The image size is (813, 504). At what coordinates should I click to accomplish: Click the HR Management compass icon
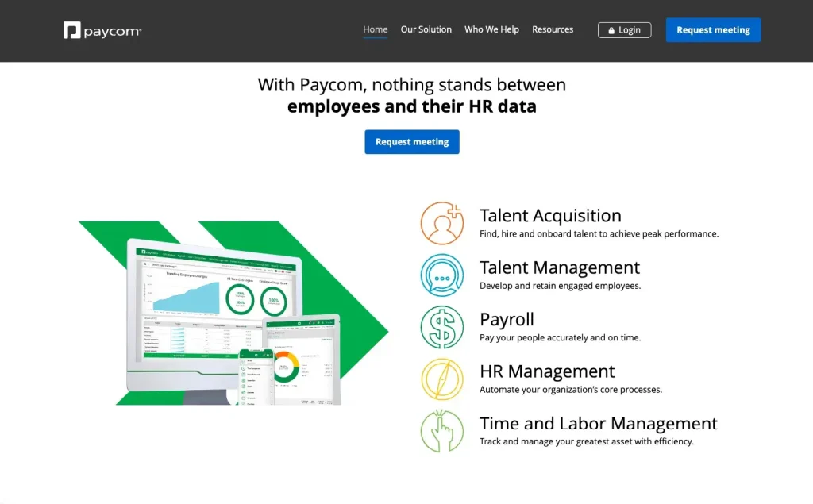click(441, 379)
